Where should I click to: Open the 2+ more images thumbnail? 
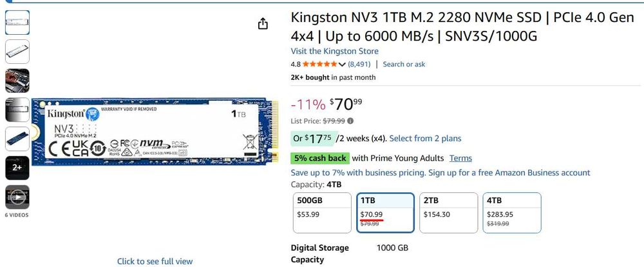(x=17, y=168)
